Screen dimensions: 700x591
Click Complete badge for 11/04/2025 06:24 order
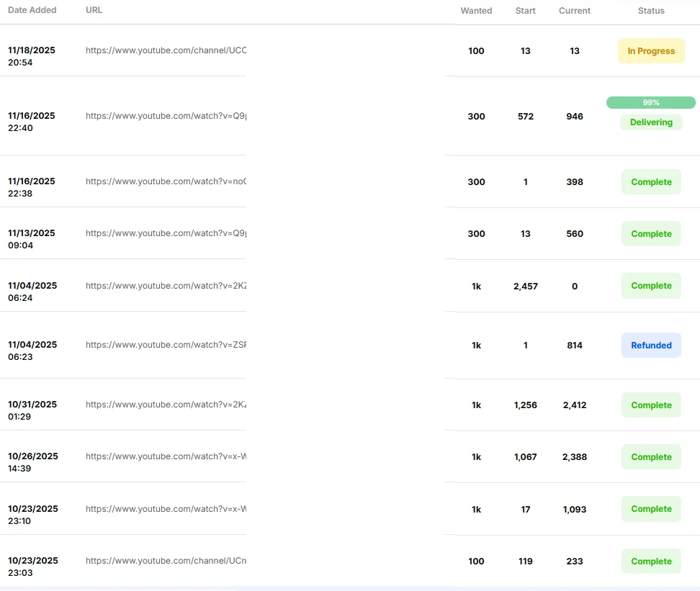[x=651, y=286]
